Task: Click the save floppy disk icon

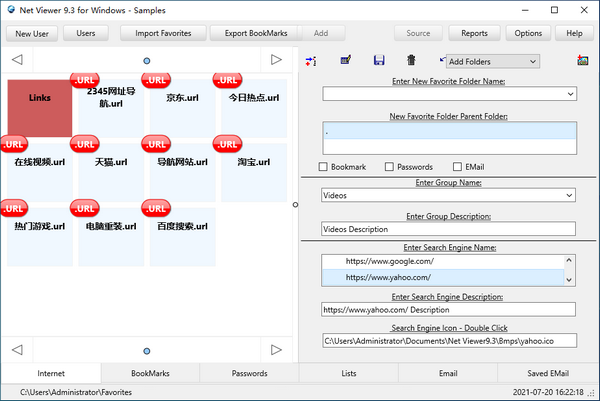Action: coord(378,62)
